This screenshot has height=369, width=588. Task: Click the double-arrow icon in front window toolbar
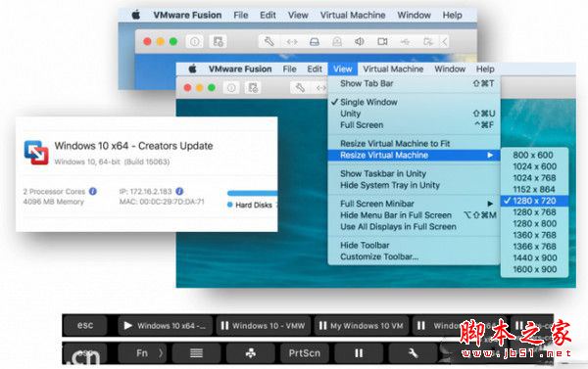tap(320, 88)
